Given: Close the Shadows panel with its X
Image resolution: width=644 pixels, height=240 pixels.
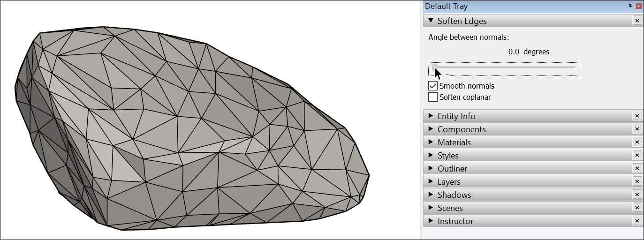Looking at the screenshot, I should tap(637, 195).
